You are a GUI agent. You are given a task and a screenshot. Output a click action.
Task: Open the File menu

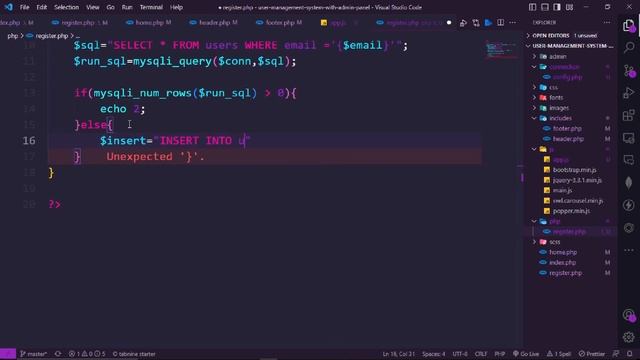tap(24, 7)
